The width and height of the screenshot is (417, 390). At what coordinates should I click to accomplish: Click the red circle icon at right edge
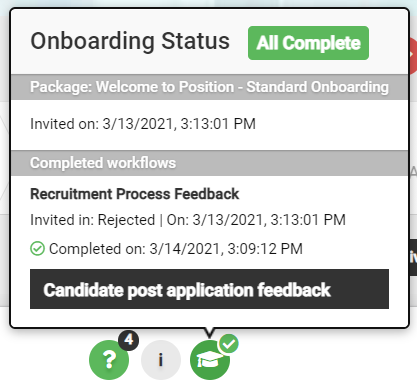point(413,56)
